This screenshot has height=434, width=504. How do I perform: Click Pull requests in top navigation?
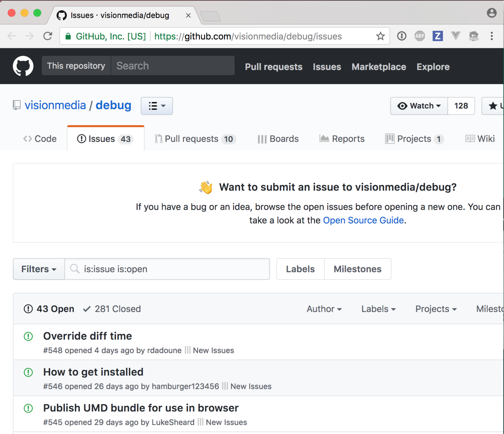[x=274, y=67]
